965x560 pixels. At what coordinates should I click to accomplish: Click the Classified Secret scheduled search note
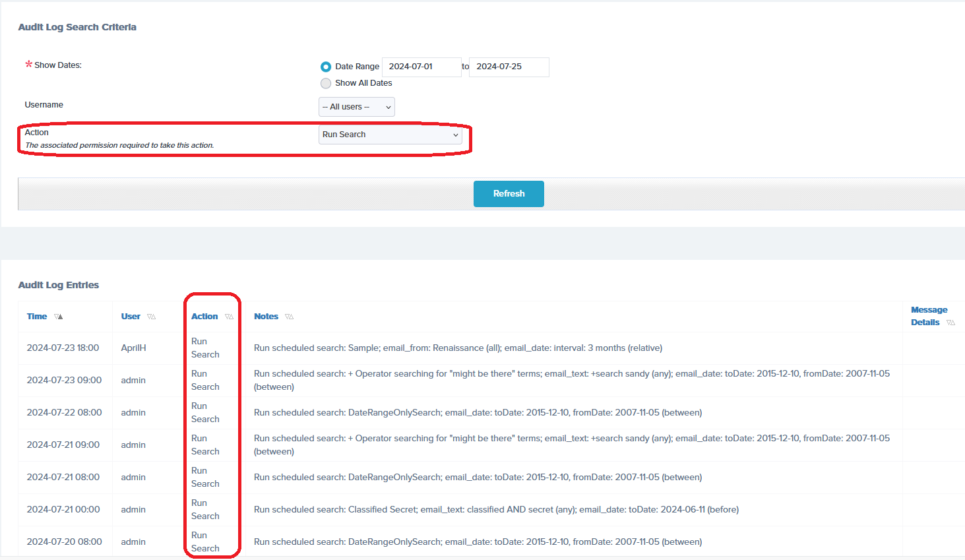click(495, 510)
